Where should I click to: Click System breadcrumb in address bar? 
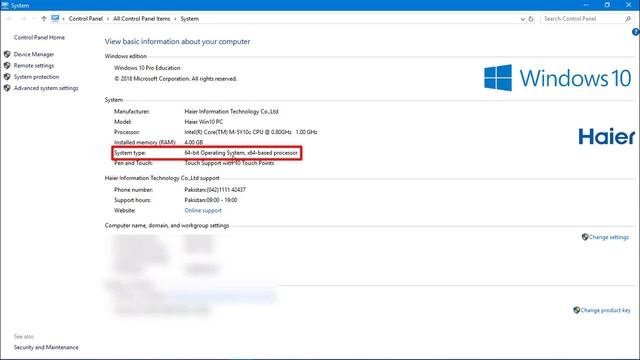(190, 19)
